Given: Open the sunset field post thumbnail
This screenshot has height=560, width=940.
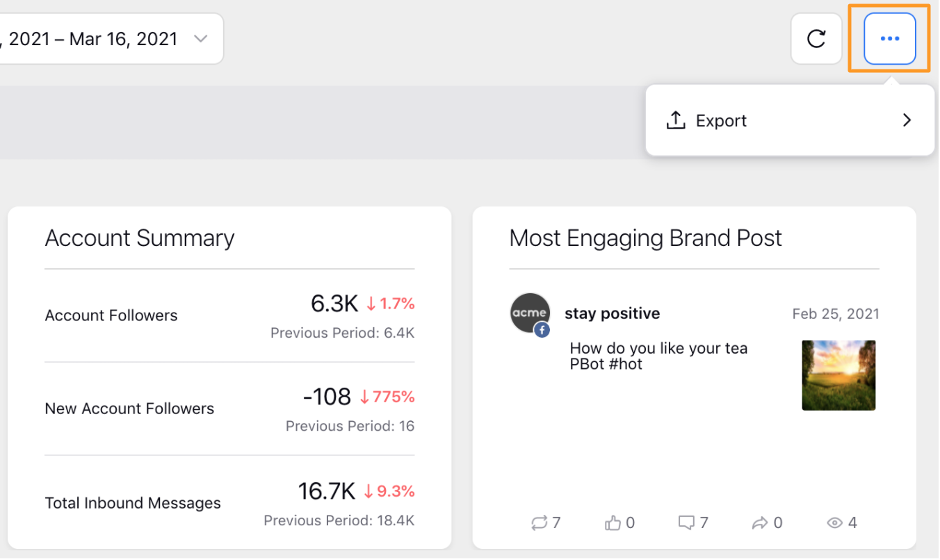Looking at the screenshot, I should 838,375.
